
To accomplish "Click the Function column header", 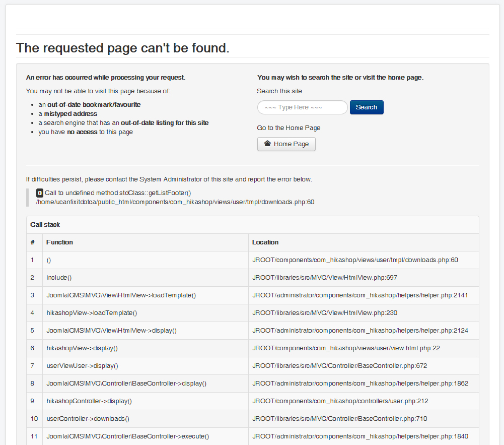I will tap(59, 242).
